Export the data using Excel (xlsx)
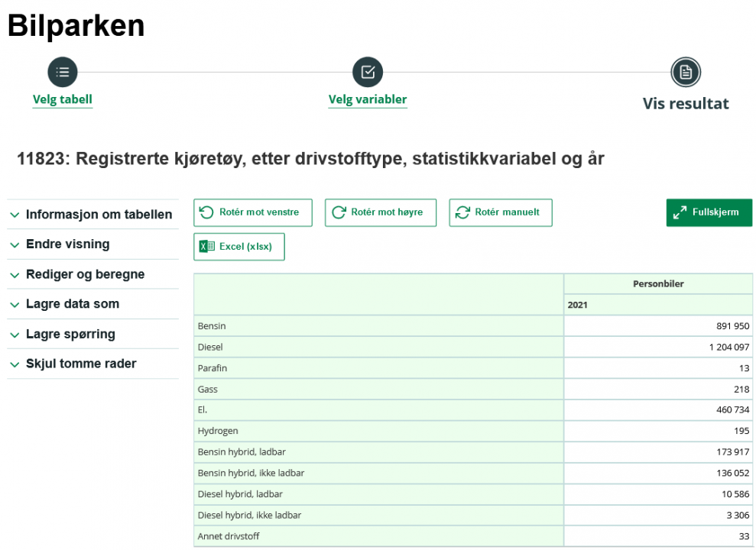 [x=238, y=246]
